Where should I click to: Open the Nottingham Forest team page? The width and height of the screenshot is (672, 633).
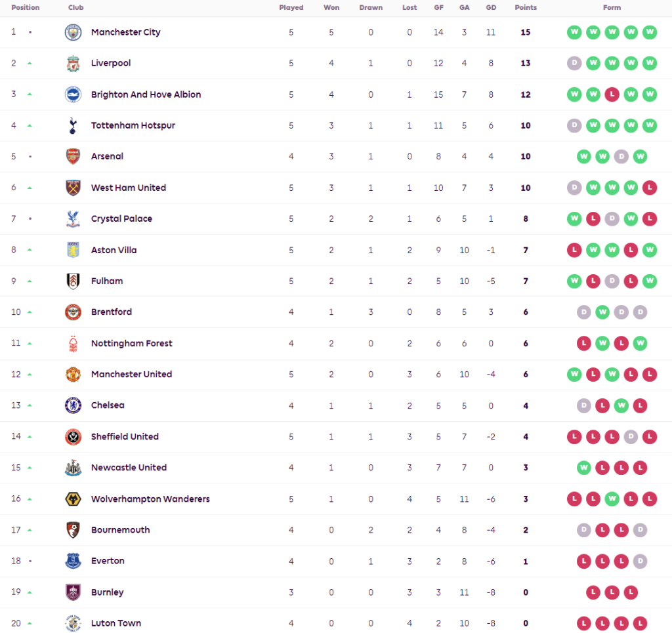pos(131,343)
